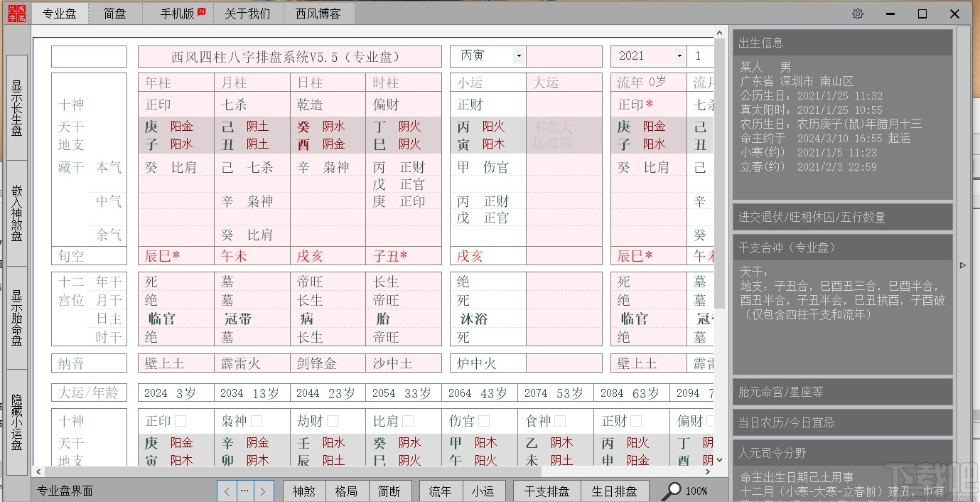Click the left chart navigation arrow

tap(226, 490)
